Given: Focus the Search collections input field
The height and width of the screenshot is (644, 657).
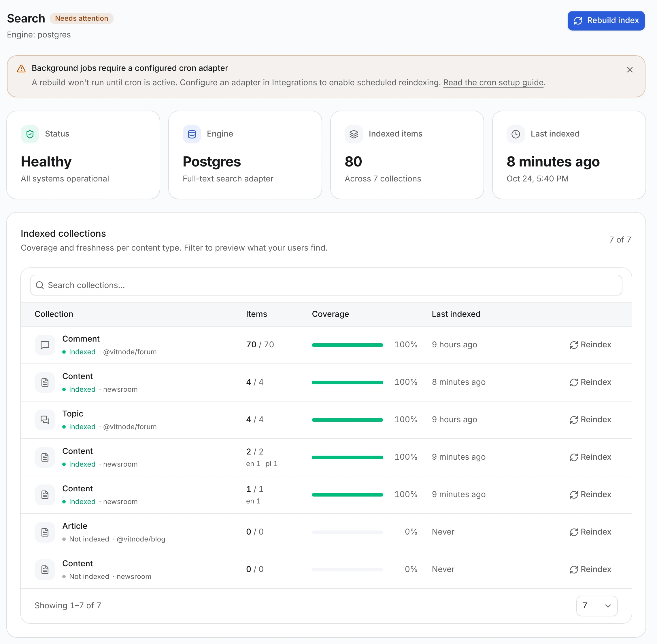Looking at the screenshot, I should point(326,285).
